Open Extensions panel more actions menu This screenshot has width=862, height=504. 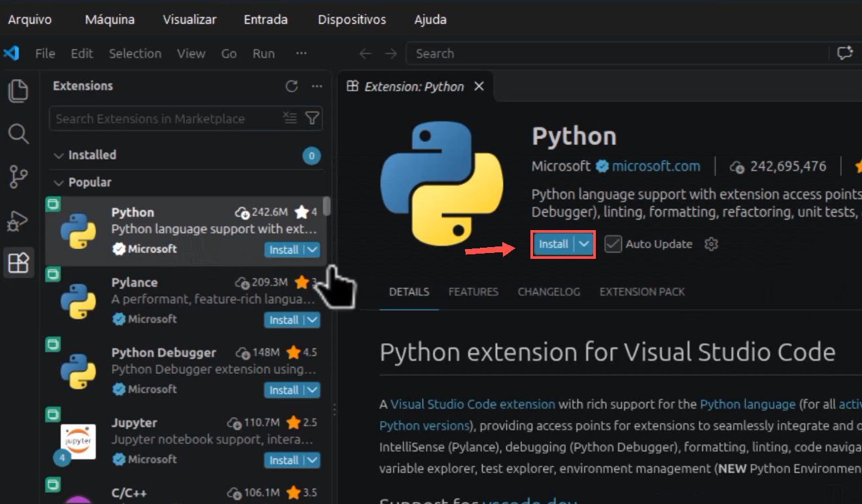pos(317,86)
